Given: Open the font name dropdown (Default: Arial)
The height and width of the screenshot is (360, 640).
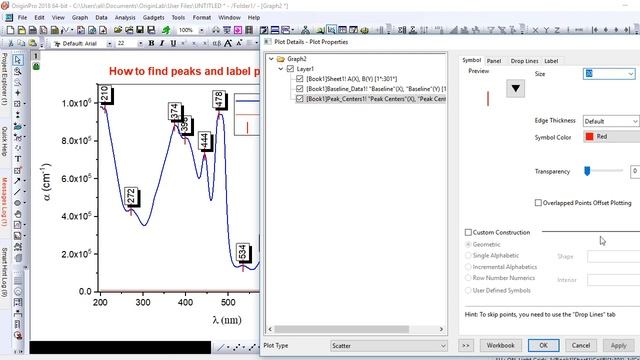Looking at the screenshot, I should pyautogui.click(x=109, y=44).
